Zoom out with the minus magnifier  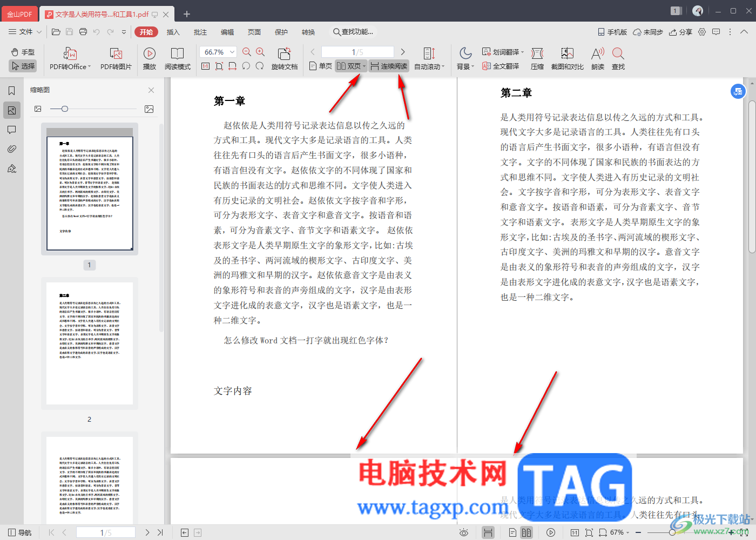tap(247, 52)
